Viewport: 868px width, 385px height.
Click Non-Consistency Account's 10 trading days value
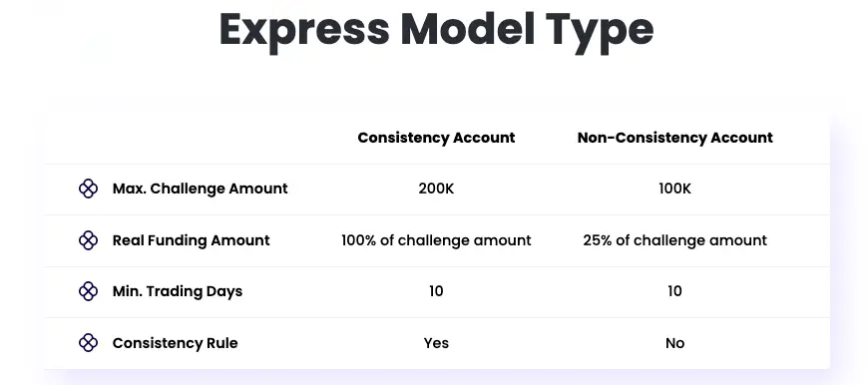pyautogui.click(x=674, y=291)
